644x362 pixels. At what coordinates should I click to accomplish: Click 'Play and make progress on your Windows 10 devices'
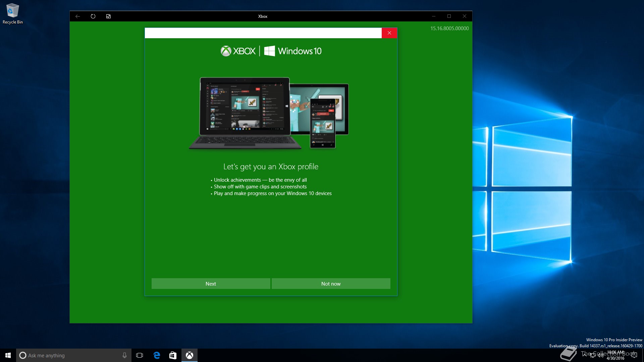click(x=273, y=193)
